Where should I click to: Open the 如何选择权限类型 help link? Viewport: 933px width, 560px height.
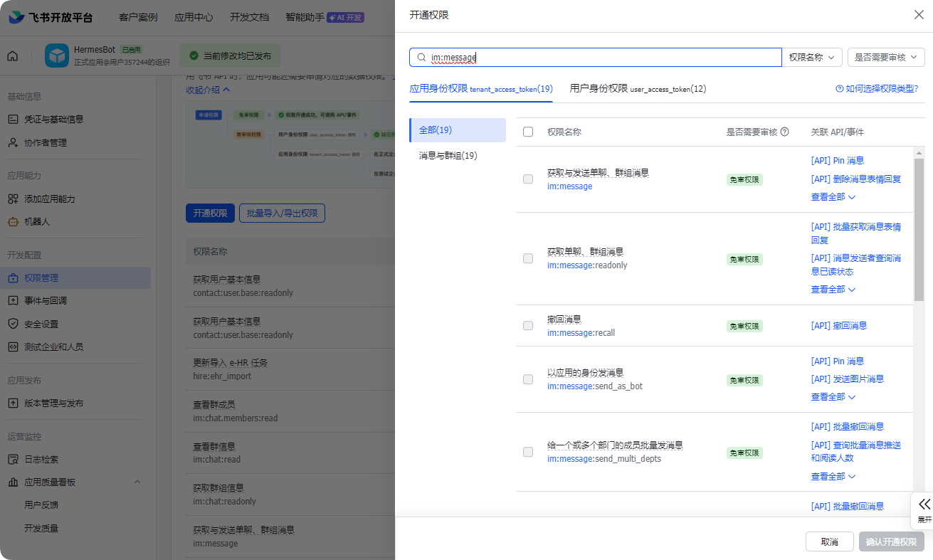pos(877,89)
